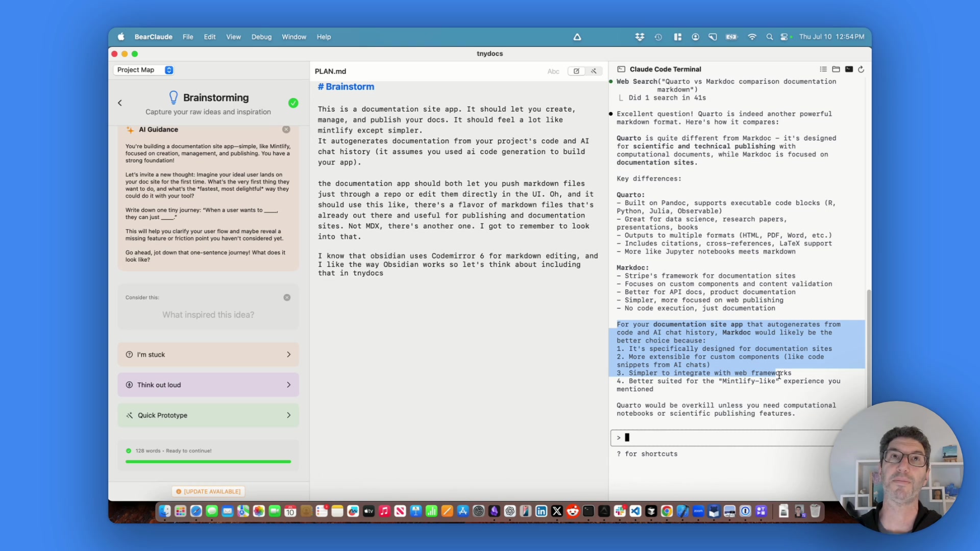Switch to edit mode toggle in editor
This screenshot has width=980, height=551.
point(576,71)
